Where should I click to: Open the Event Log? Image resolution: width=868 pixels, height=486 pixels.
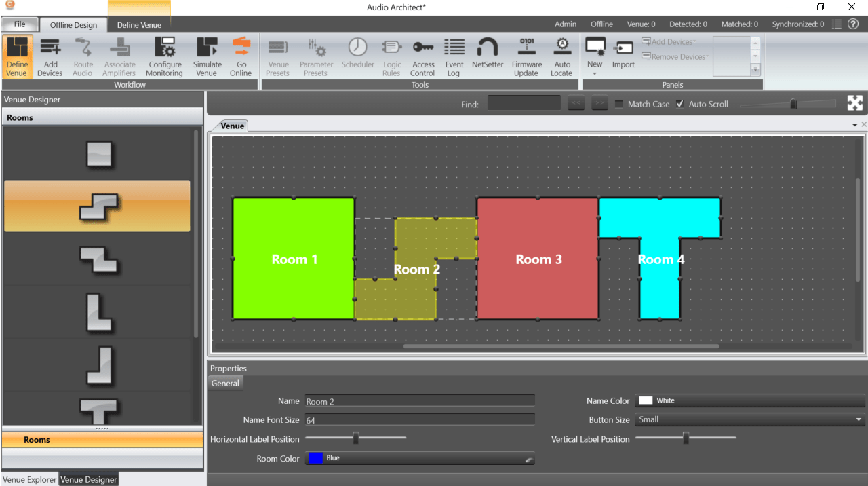(454, 56)
